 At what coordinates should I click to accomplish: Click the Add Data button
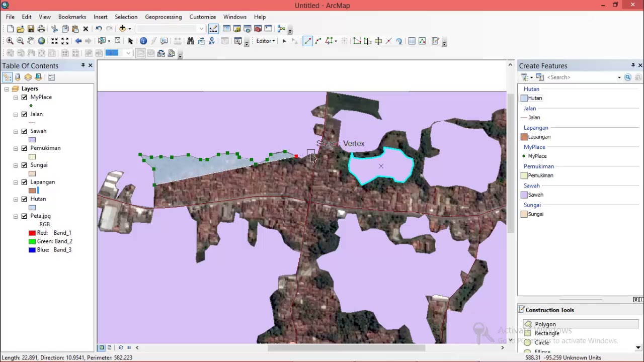click(x=122, y=29)
